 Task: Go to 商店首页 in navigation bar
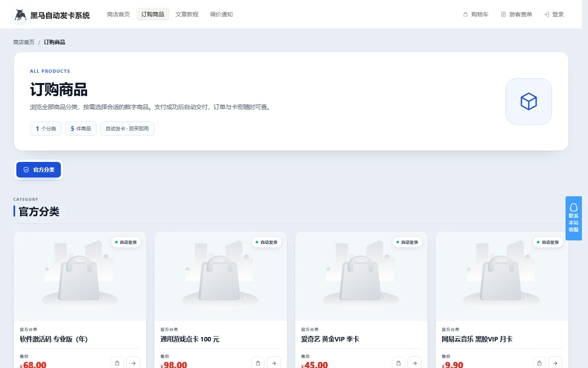(x=118, y=14)
